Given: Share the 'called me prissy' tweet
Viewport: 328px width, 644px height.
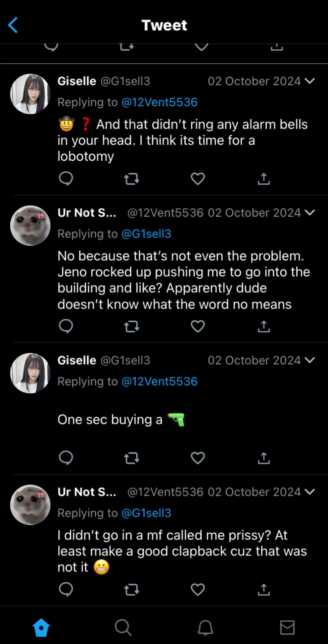Looking at the screenshot, I should point(264,589).
